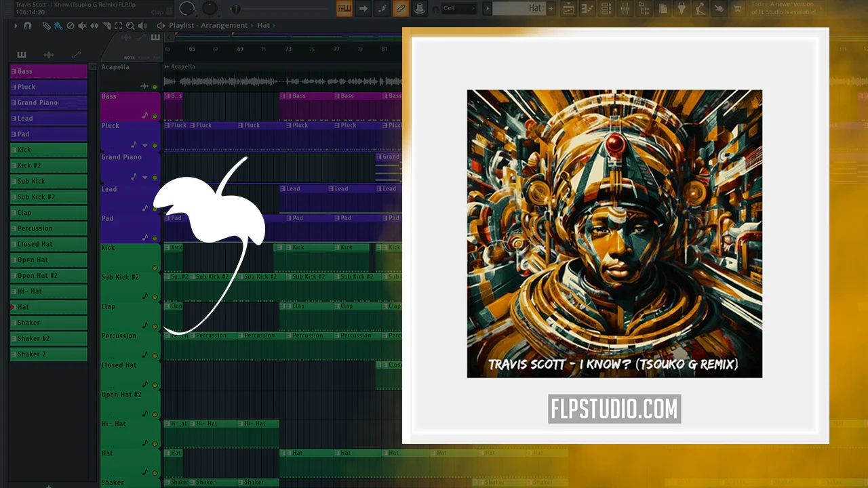Image resolution: width=868 pixels, height=488 pixels.
Task: Mute the Grand Piano track
Action: click(x=155, y=178)
